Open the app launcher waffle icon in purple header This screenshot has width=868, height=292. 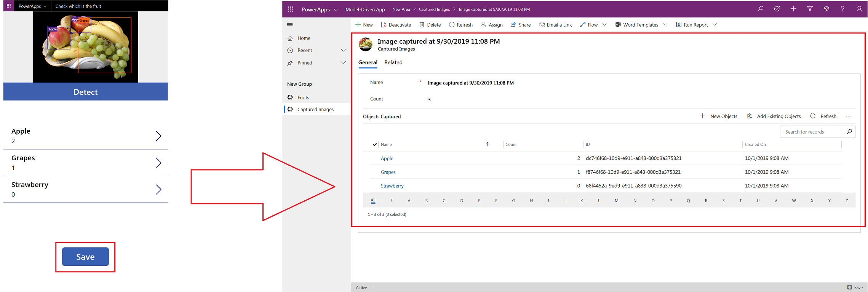tap(290, 9)
